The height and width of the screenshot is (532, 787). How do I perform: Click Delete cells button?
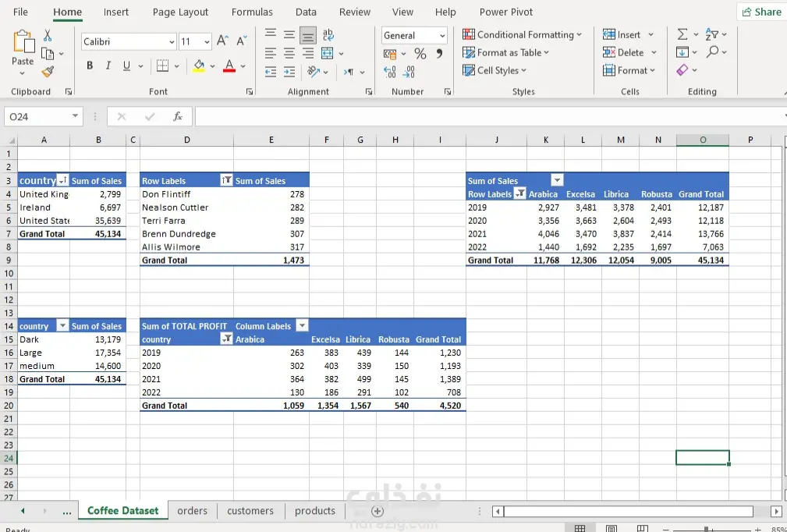(630, 52)
